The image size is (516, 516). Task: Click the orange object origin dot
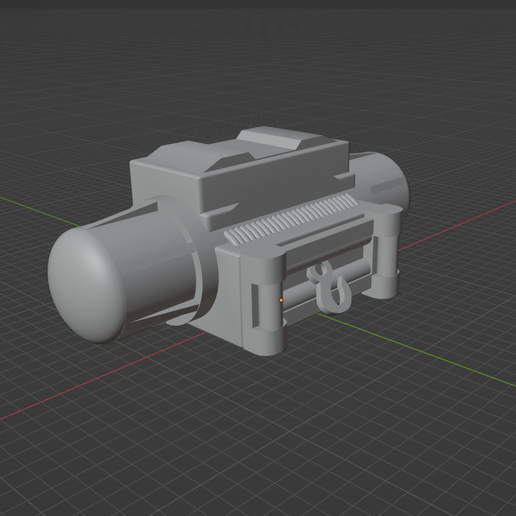coord(281,300)
